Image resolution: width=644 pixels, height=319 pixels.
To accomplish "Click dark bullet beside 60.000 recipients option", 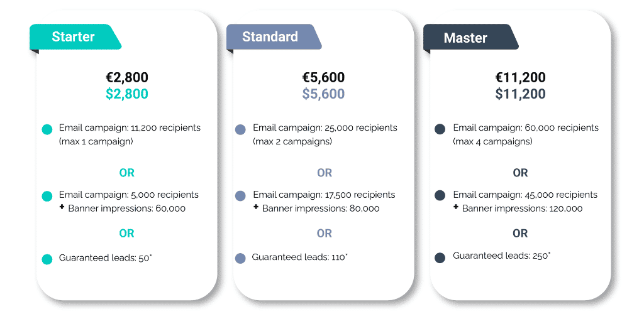I will [x=440, y=129].
